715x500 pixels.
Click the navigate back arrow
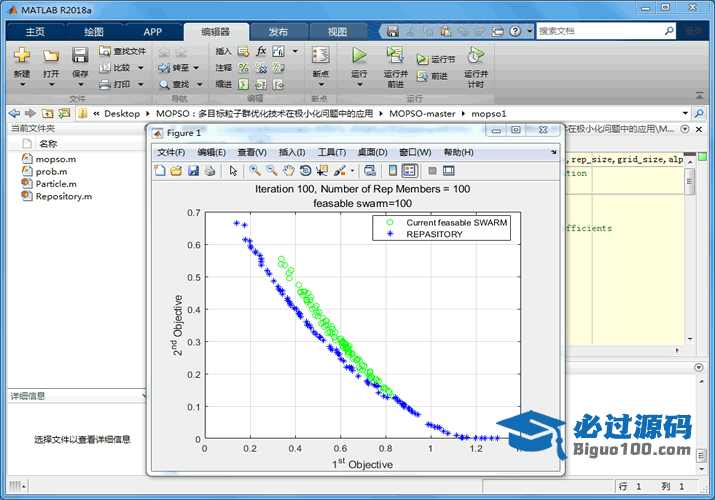[x=15, y=113]
